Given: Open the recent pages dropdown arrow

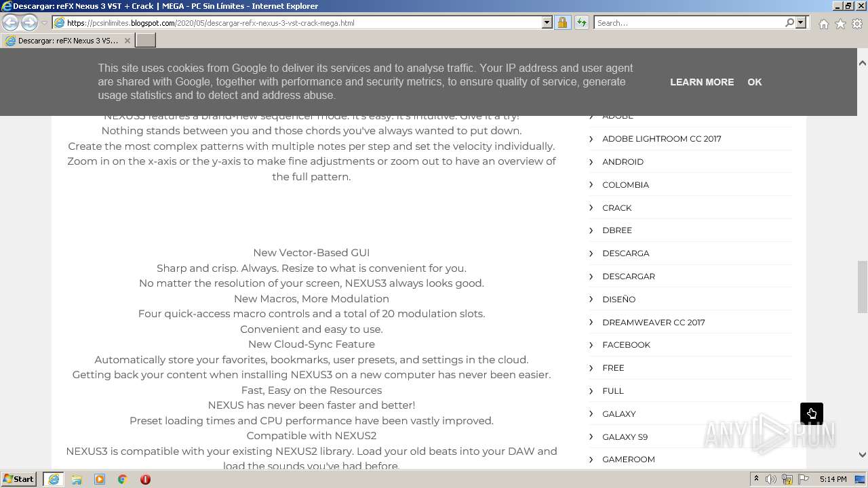Looking at the screenshot, I should (44, 22).
